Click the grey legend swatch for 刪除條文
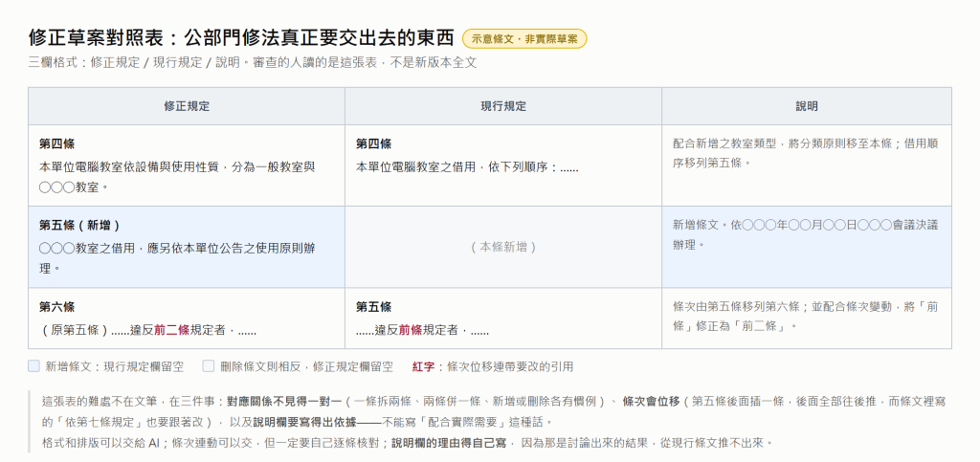 (x=209, y=365)
